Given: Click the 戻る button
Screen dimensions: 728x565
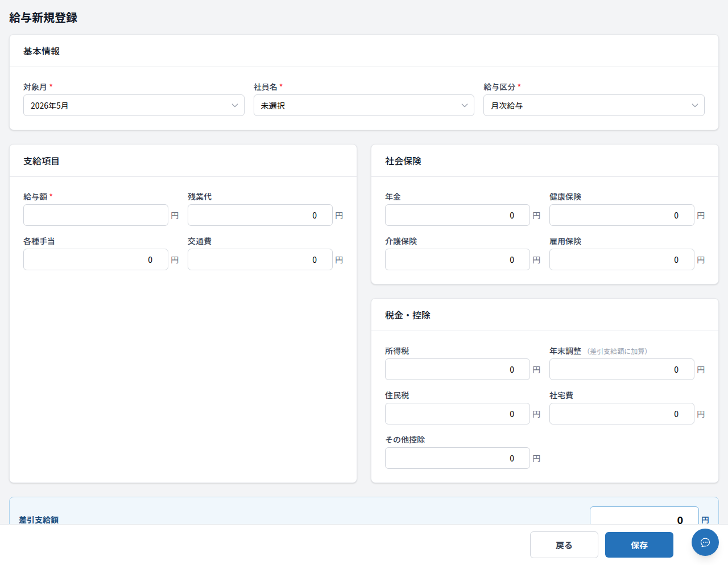Looking at the screenshot, I should pyautogui.click(x=564, y=545).
